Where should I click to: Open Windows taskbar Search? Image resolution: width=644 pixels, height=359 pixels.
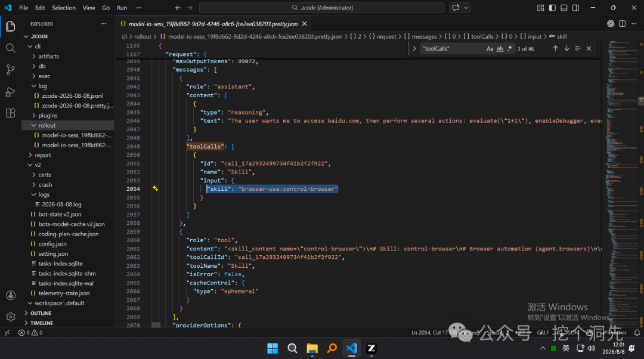(292, 348)
